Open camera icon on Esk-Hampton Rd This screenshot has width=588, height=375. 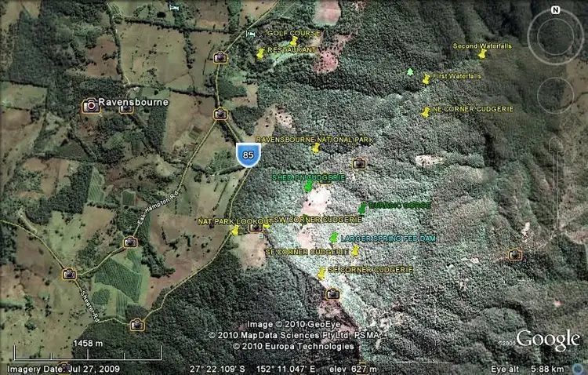[x=130, y=242]
